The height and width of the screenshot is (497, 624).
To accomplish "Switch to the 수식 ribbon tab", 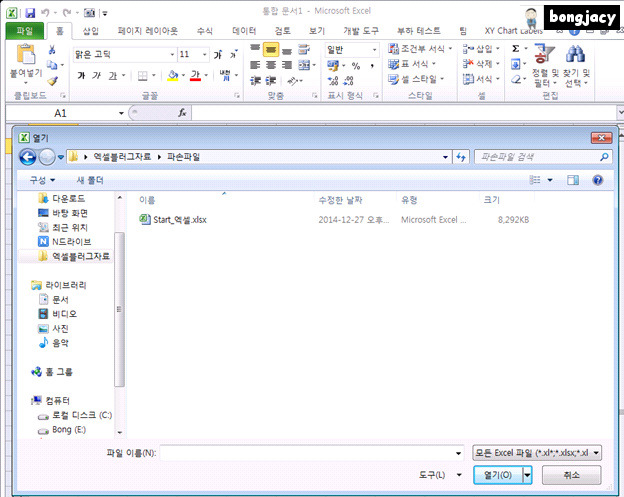I will (205, 31).
